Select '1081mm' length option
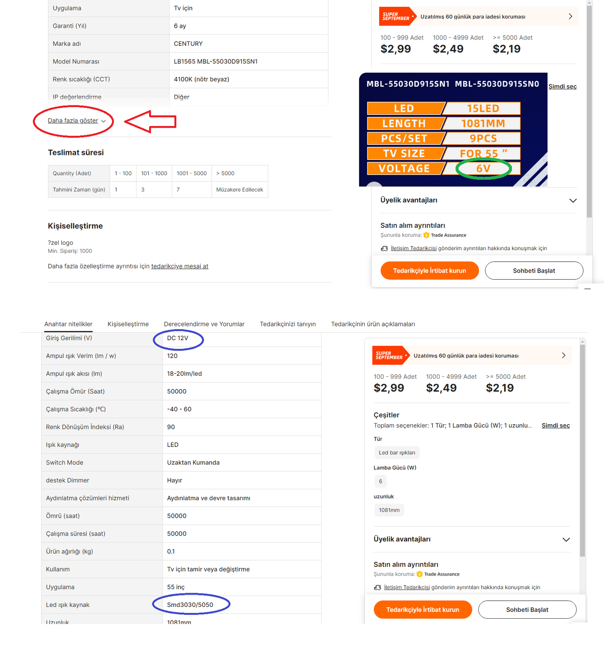Screen dimensions: 616x672 tap(389, 510)
